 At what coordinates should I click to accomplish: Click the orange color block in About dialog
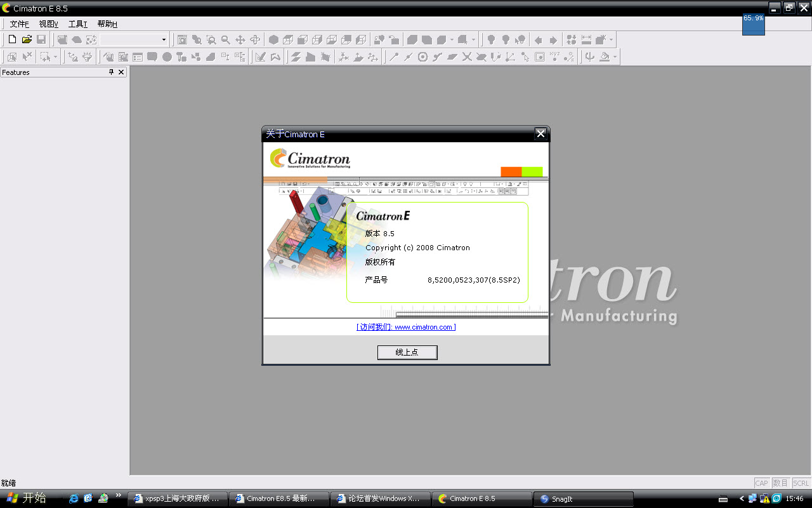(x=511, y=171)
